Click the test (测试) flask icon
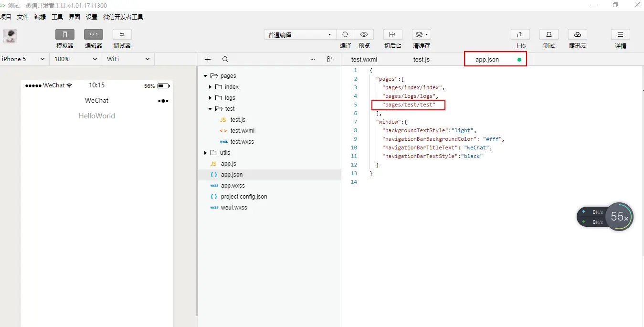644x327 pixels. coord(549,34)
